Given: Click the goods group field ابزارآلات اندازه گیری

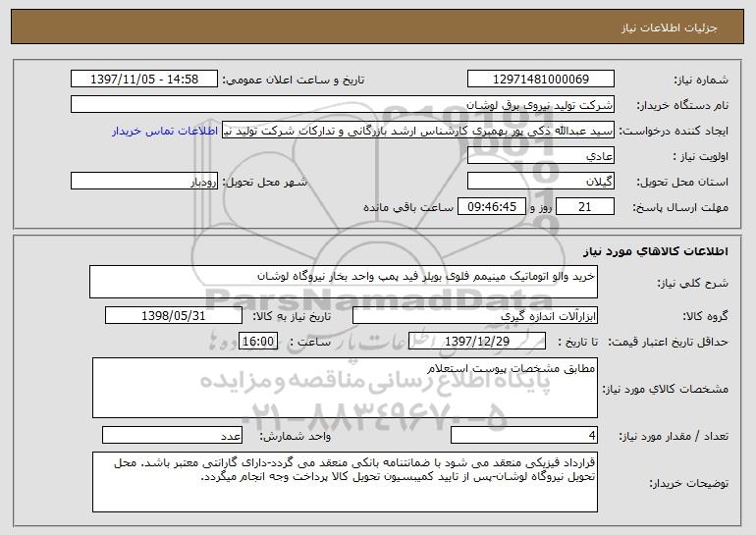Looking at the screenshot, I should 475,316.
